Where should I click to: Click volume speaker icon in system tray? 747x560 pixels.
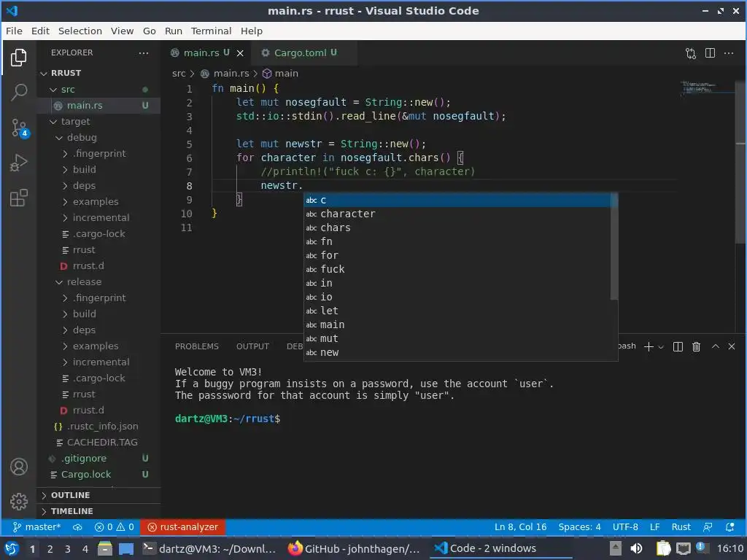636,548
